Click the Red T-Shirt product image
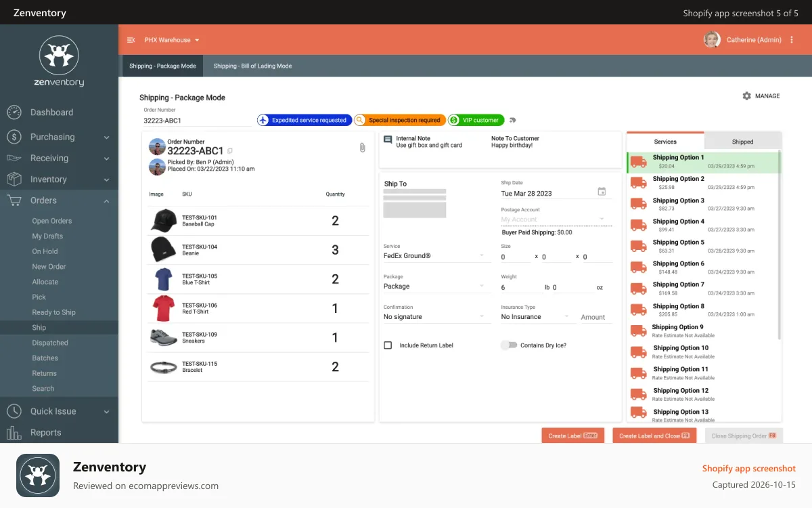 [164, 308]
